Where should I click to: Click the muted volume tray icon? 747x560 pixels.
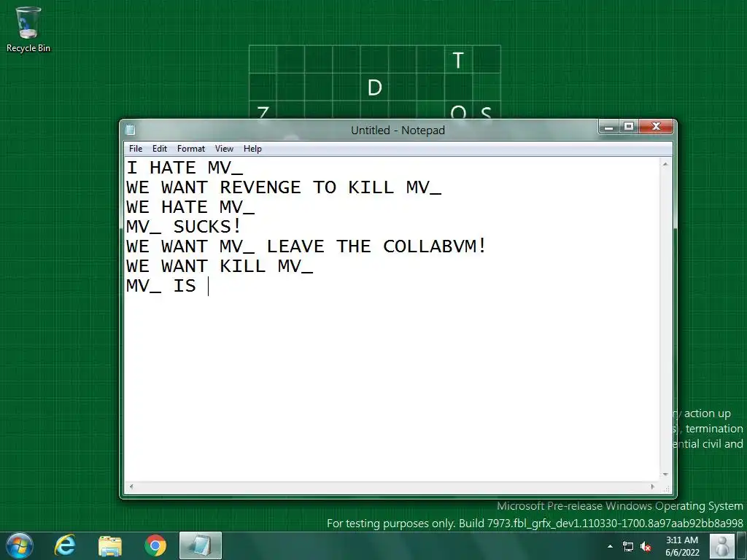tap(646, 546)
